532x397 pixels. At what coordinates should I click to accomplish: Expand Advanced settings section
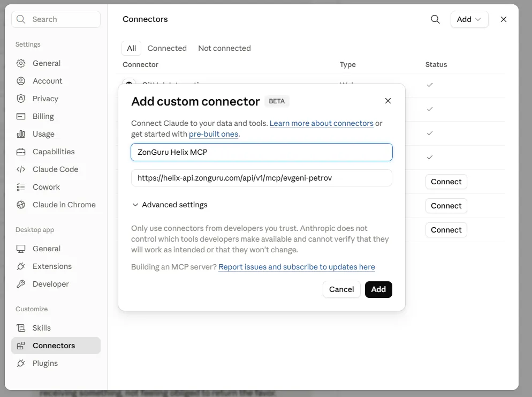click(x=170, y=205)
